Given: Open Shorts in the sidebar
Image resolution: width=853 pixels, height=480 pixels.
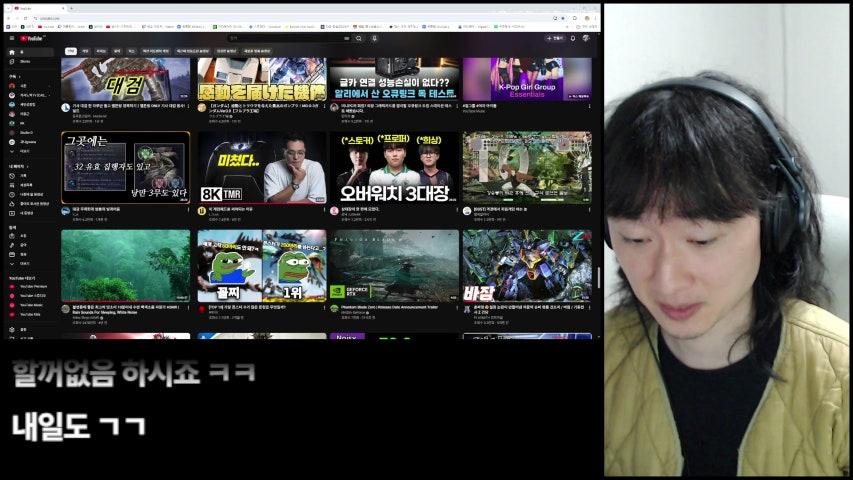Looking at the screenshot, I should pyautogui.click(x=30, y=61).
